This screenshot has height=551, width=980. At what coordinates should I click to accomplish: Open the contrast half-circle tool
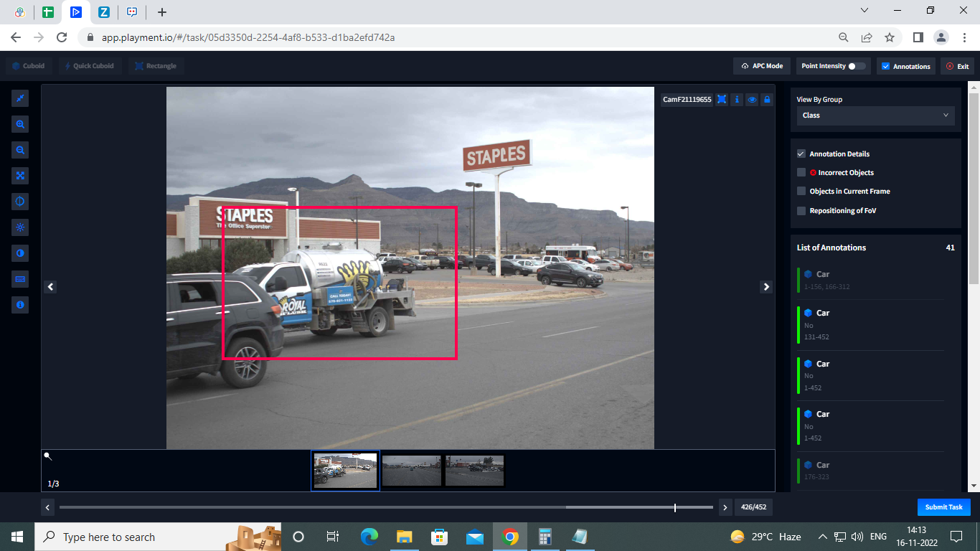coord(20,253)
